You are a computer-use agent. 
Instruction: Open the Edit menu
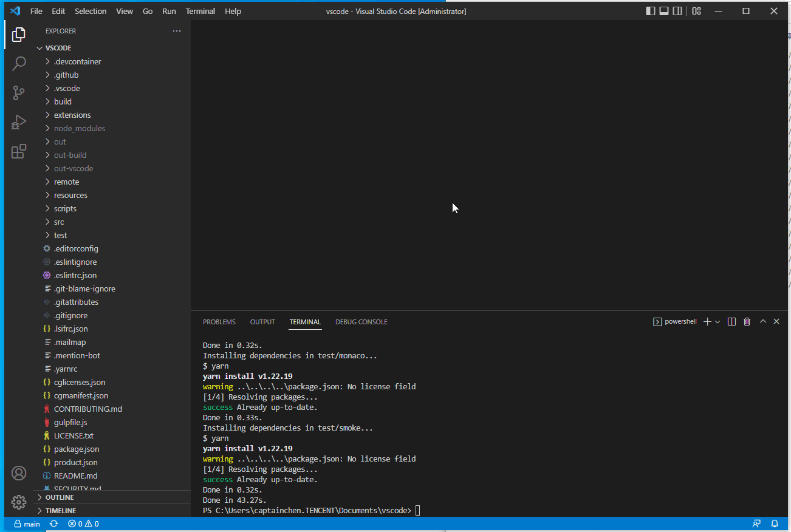coord(58,12)
